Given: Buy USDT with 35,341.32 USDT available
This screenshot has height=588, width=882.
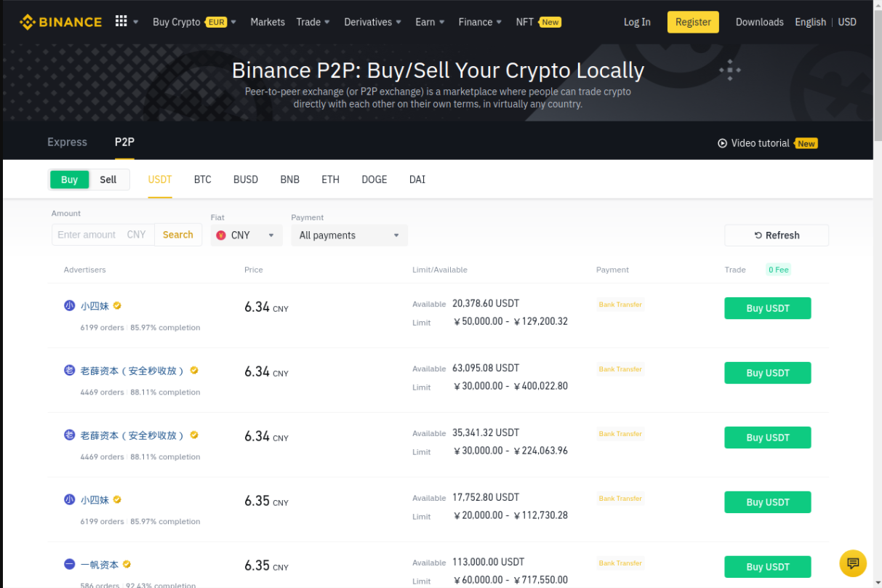Looking at the screenshot, I should [x=768, y=438].
